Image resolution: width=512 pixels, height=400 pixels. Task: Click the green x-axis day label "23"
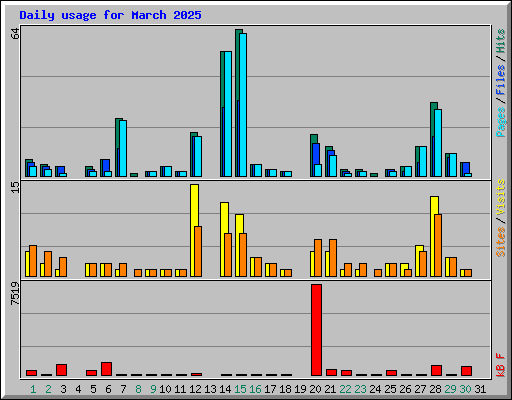pos(360,389)
